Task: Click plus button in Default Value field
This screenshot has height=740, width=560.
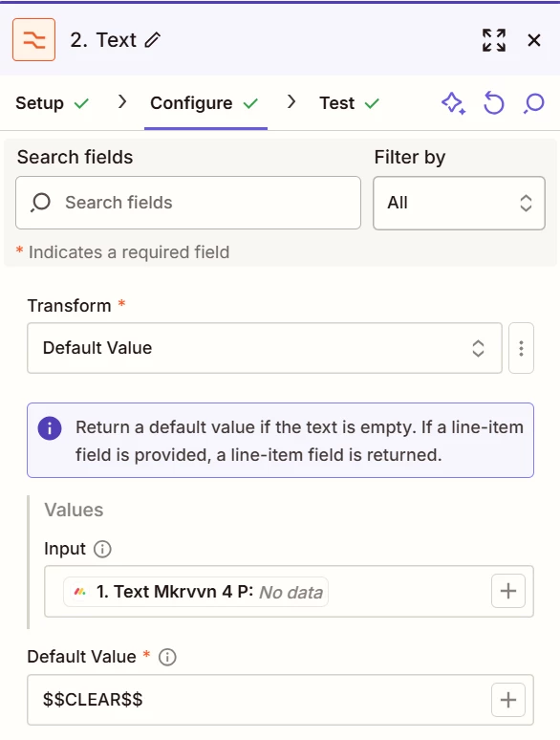Action: (508, 700)
